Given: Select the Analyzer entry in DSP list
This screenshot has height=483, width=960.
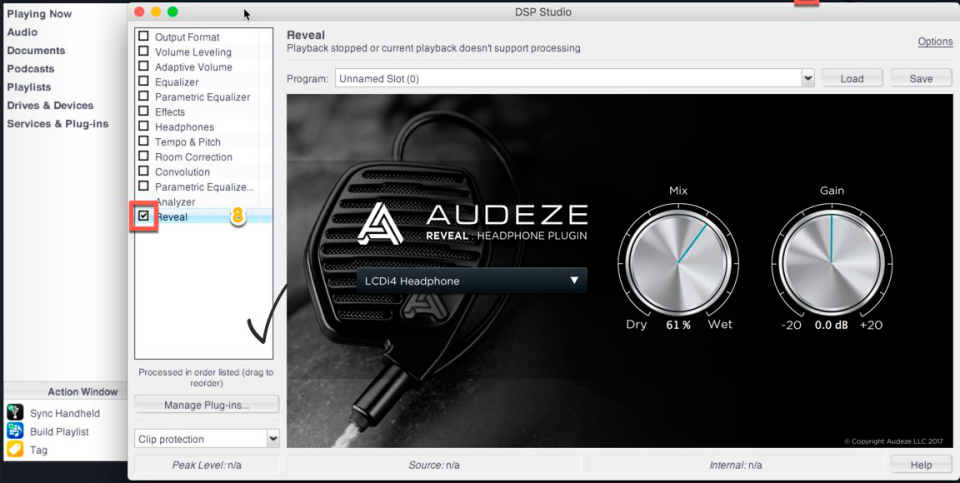Looking at the screenshot, I should click(175, 201).
